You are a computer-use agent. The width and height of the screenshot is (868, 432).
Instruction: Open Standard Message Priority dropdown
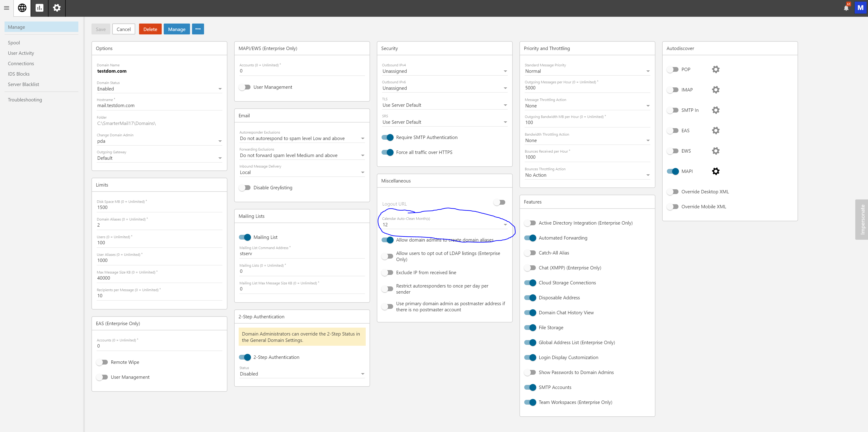click(587, 71)
